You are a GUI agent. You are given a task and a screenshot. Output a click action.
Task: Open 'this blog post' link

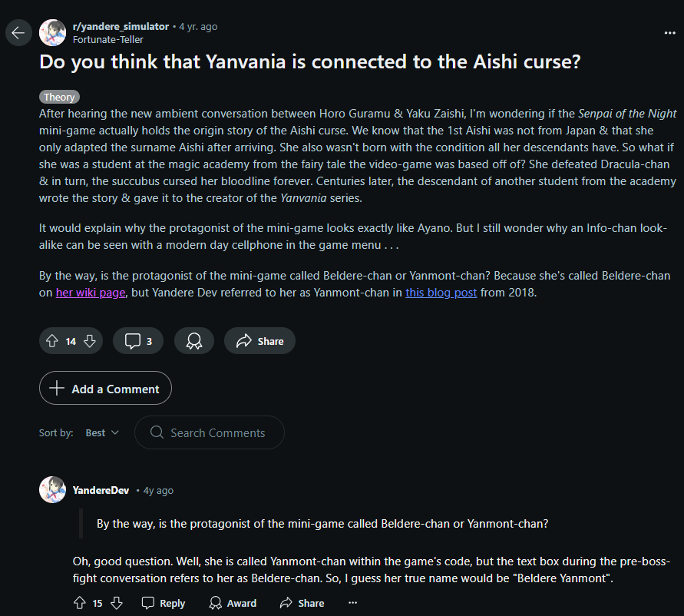(x=441, y=293)
